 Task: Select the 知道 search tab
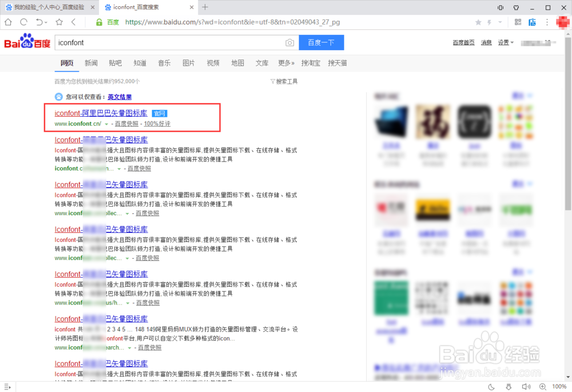tap(140, 63)
